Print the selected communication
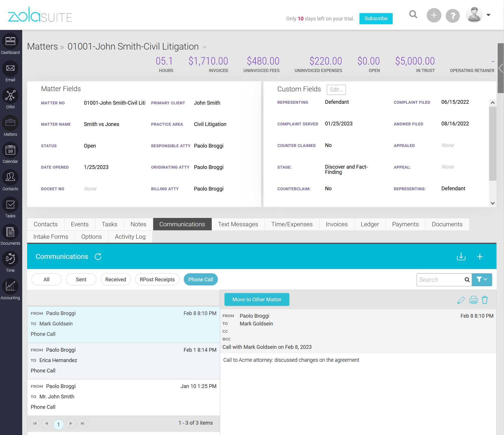The image size is (504, 435). [473, 300]
